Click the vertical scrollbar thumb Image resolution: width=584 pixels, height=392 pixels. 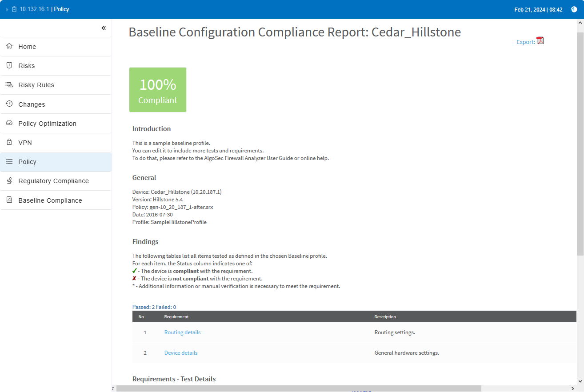click(x=580, y=142)
